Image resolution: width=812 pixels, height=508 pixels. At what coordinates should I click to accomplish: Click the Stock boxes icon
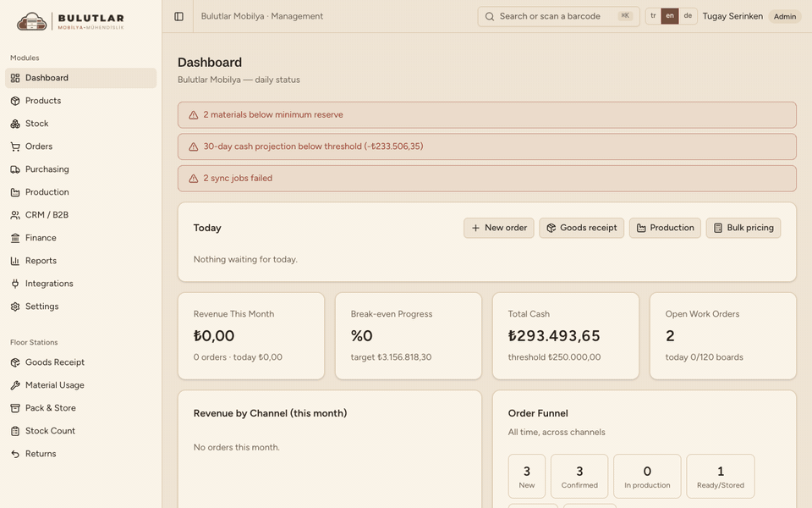(15, 124)
